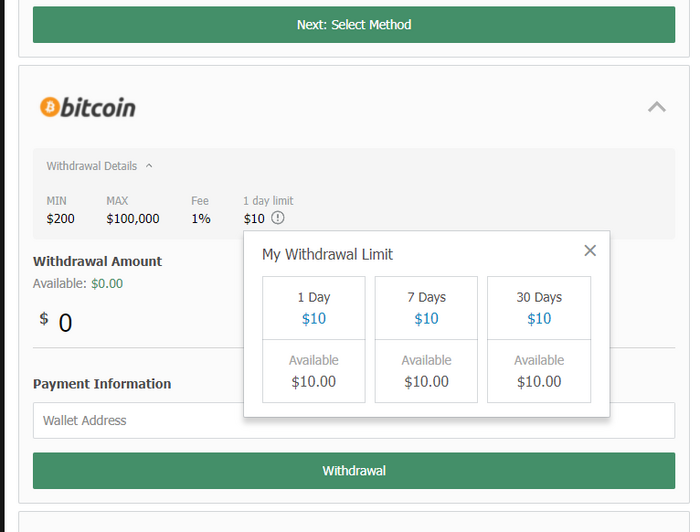This screenshot has width=700, height=532.
Task: Click the Next: Select Method button
Action: 354,25
